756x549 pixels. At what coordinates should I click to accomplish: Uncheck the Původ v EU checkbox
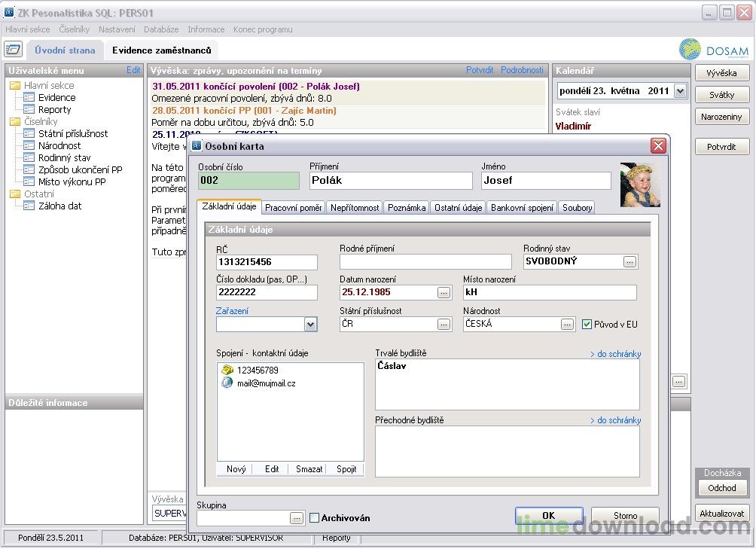(x=587, y=325)
